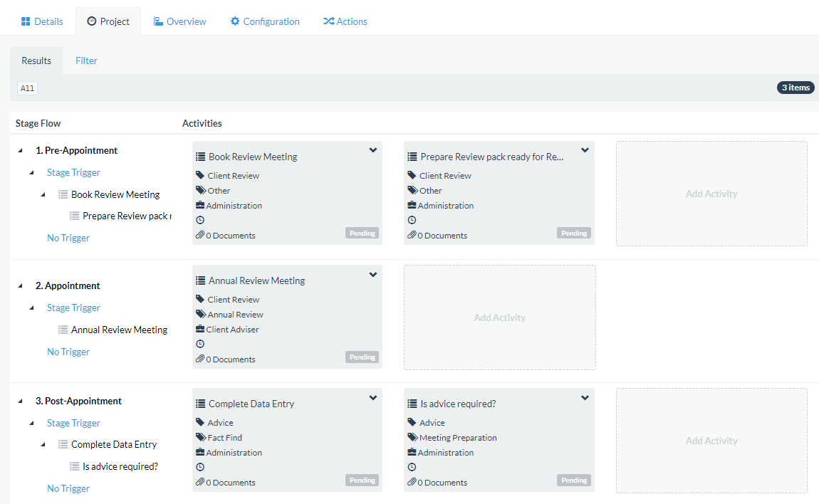Open dropdown chevron on Is advice required? card
The width and height of the screenshot is (819, 504).
(x=585, y=398)
